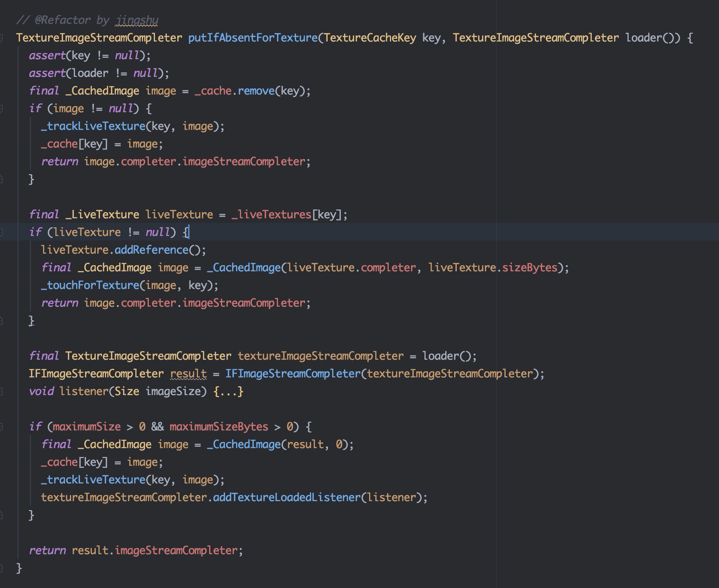Screen dimensions: 719x588
Task: Place cursor on 'if (liveTexture != null) {'
Action: coord(109,232)
